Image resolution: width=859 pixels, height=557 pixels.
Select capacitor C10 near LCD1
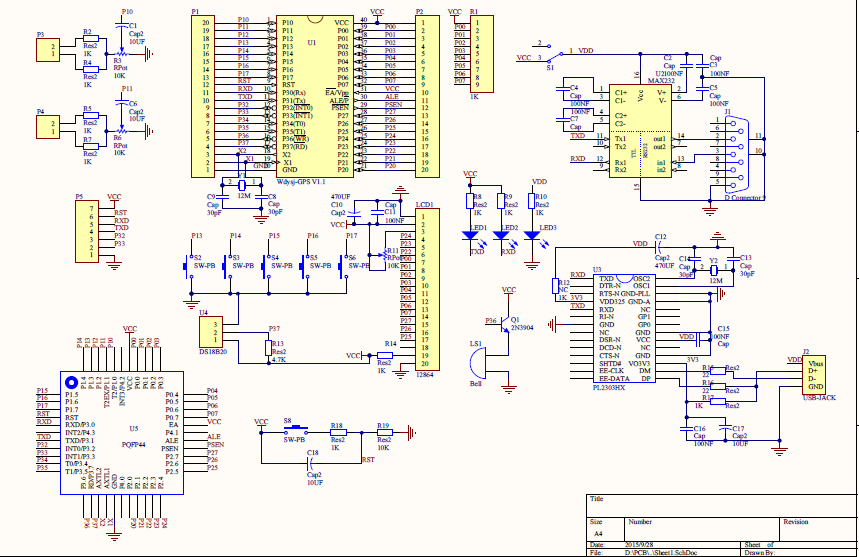point(354,212)
